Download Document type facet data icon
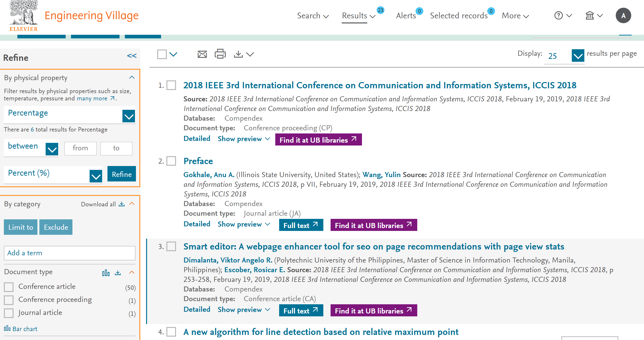The image size is (644, 340). (118, 272)
